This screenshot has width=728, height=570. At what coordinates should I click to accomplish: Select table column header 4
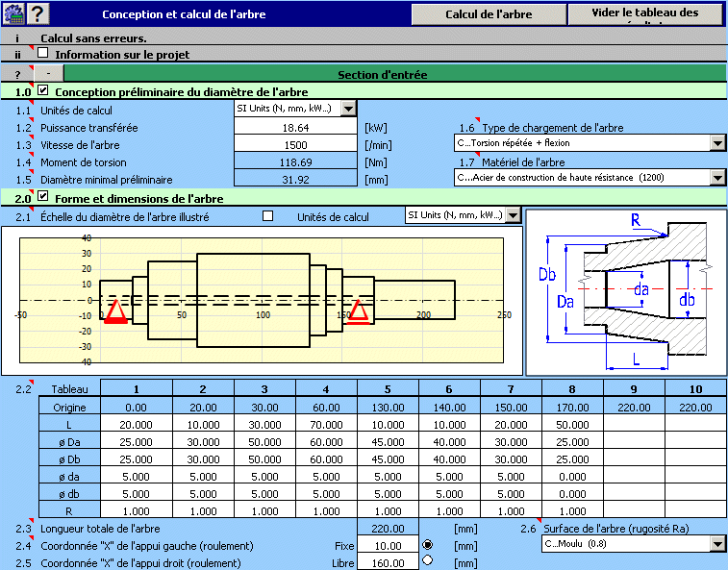(326, 389)
